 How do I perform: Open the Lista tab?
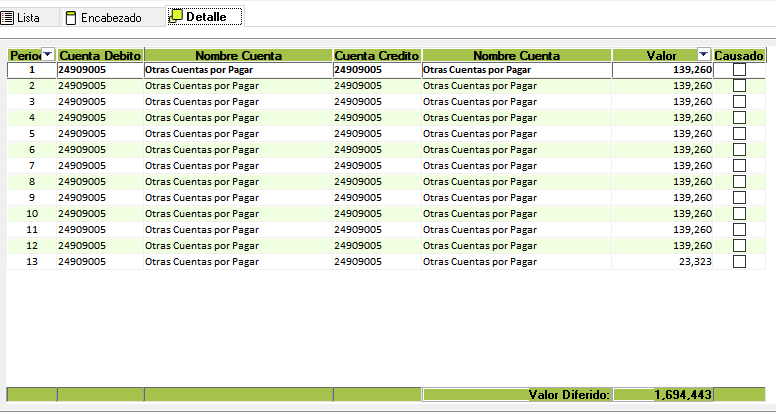coord(28,18)
